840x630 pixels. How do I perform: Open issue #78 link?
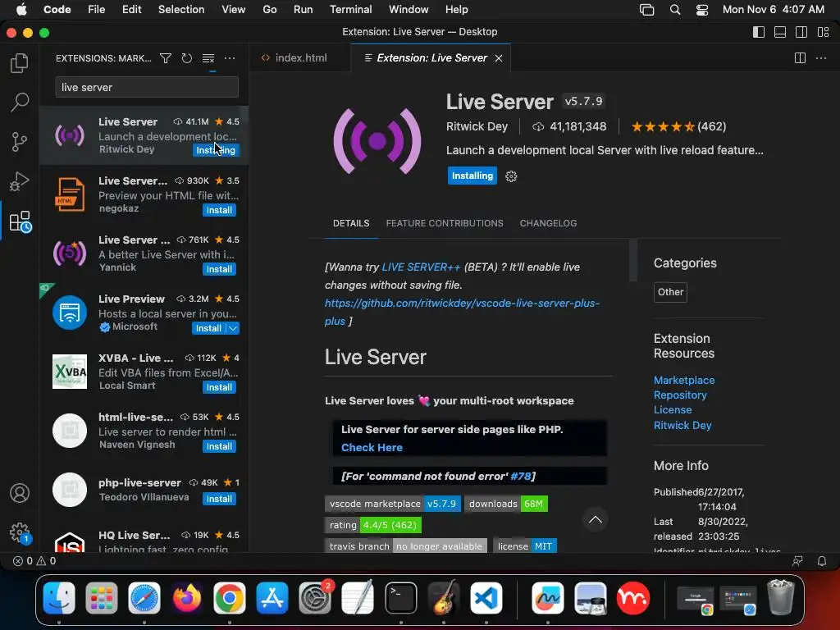[521, 477]
